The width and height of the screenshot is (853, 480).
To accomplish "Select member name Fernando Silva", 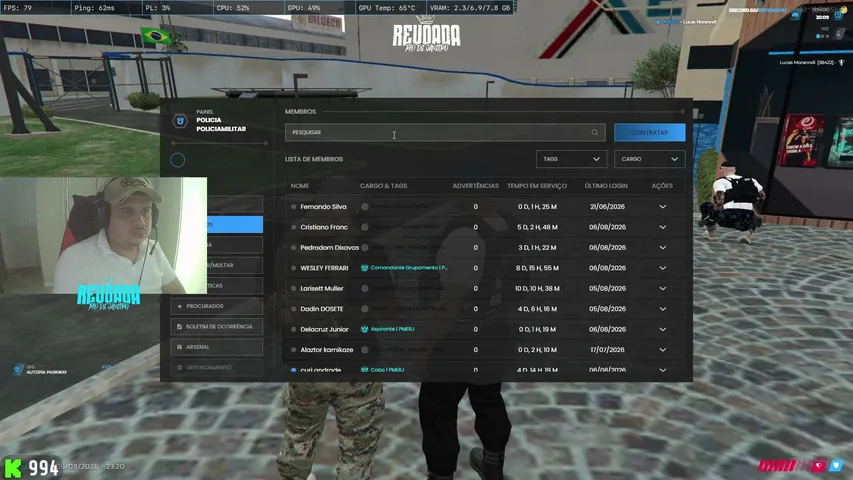I will click(323, 207).
